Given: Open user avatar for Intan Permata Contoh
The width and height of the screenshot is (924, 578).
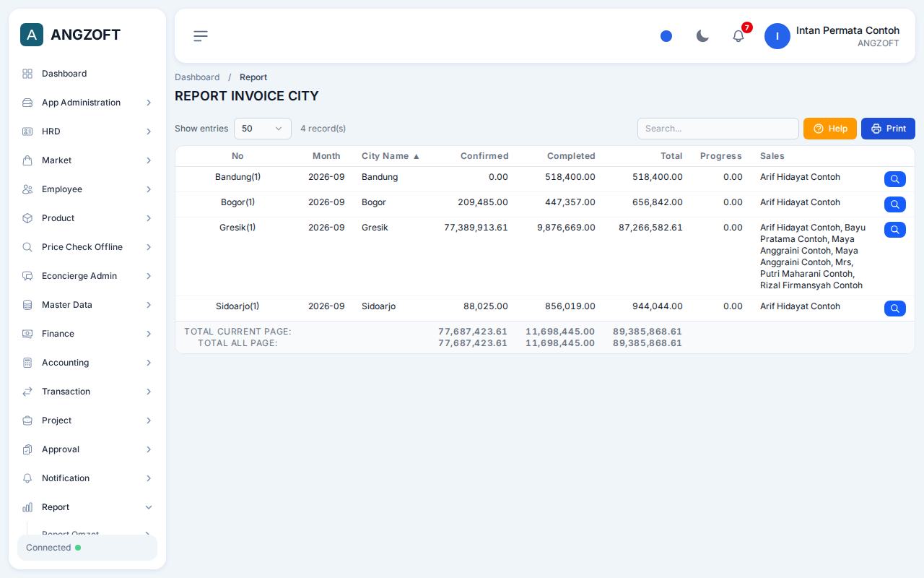Looking at the screenshot, I should pos(777,36).
